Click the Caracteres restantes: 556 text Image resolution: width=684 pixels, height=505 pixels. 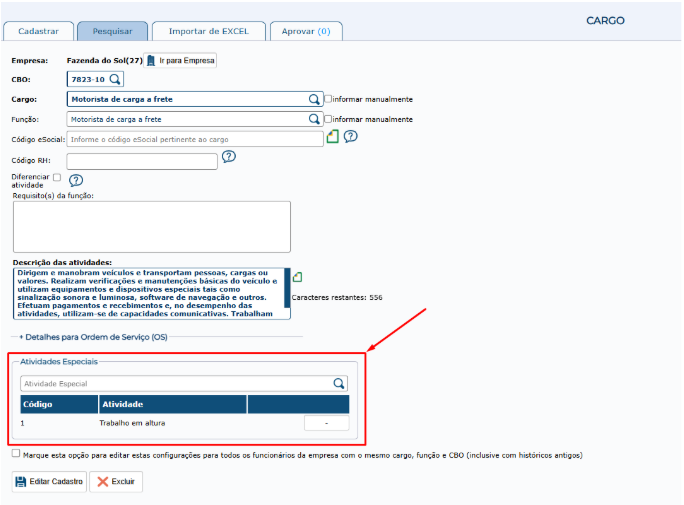click(x=337, y=297)
